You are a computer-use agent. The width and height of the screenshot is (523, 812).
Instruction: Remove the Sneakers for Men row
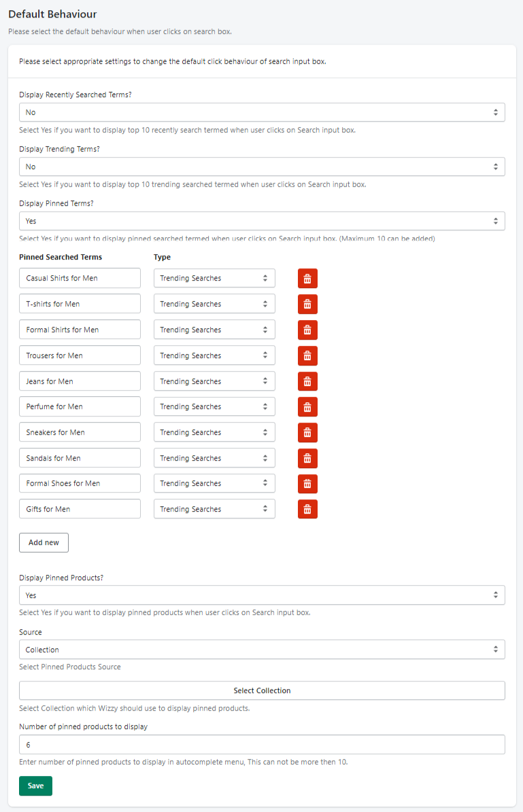(307, 432)
